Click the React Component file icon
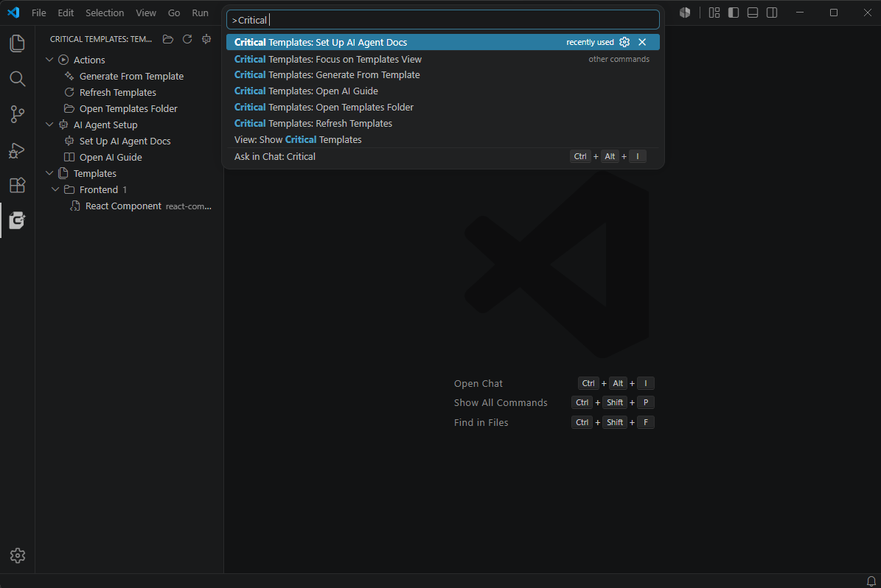Viewport: 881px width, 588px height. pos(75,206)
